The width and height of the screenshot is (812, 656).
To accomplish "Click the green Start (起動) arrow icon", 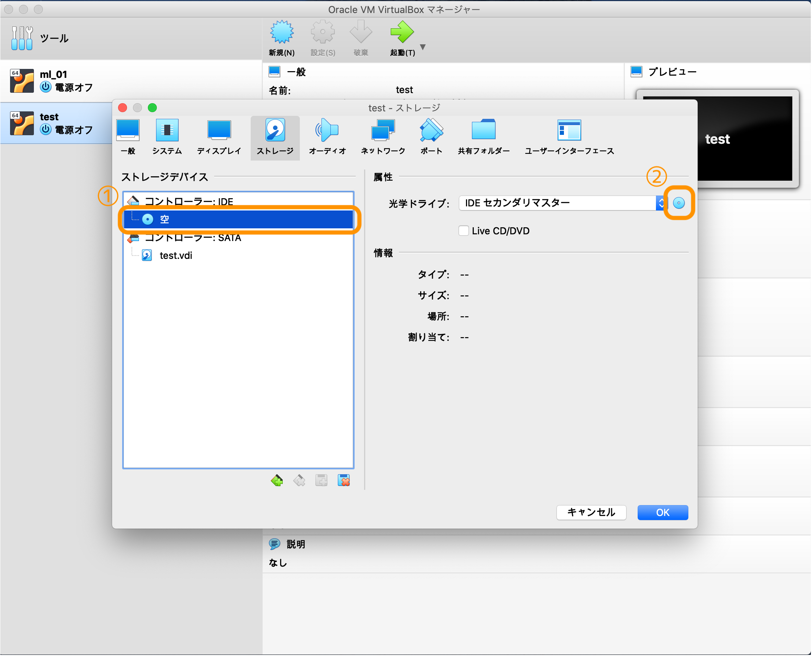I will [402, 32].
